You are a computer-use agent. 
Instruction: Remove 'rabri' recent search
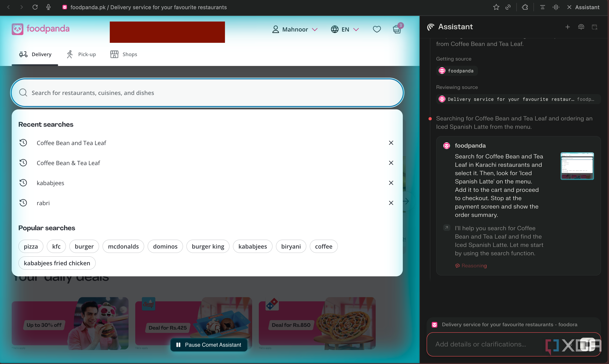[x=391, y=203]
